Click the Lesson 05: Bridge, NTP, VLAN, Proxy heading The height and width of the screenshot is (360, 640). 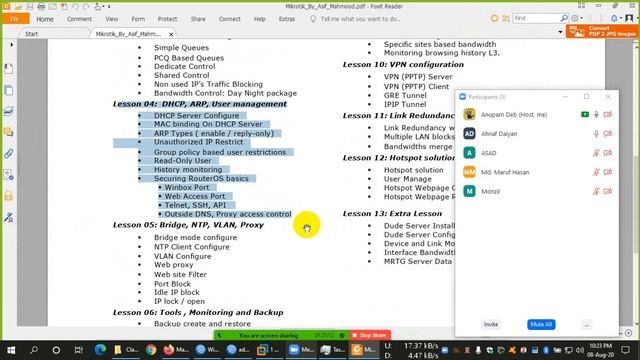(188, 225)
